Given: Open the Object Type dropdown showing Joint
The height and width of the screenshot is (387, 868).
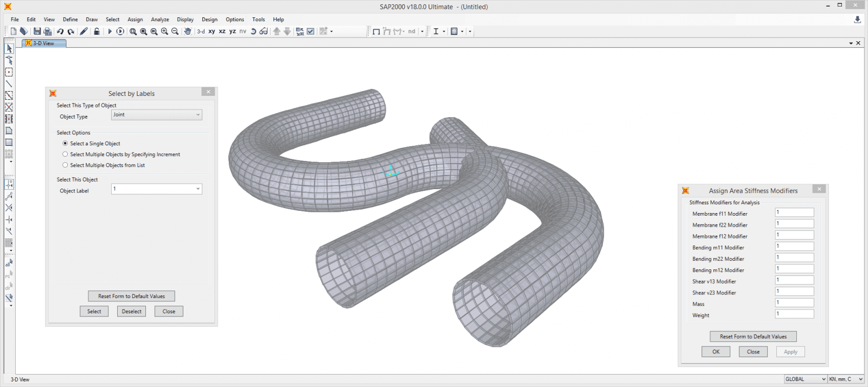Looking at the screenshot, I should (157, 115).
